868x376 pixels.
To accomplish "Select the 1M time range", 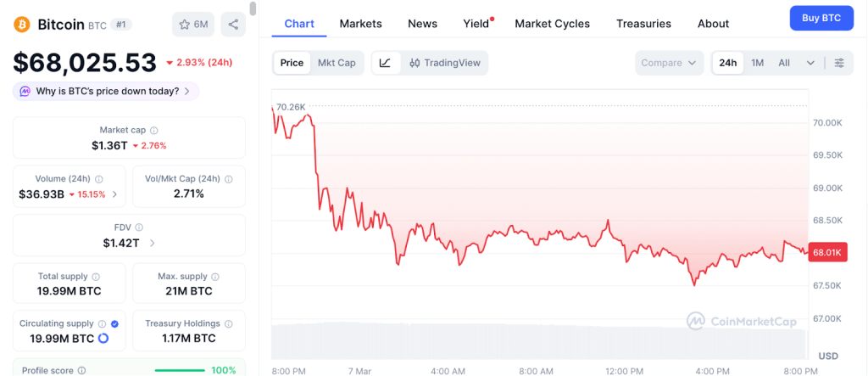I will (758, 63).
